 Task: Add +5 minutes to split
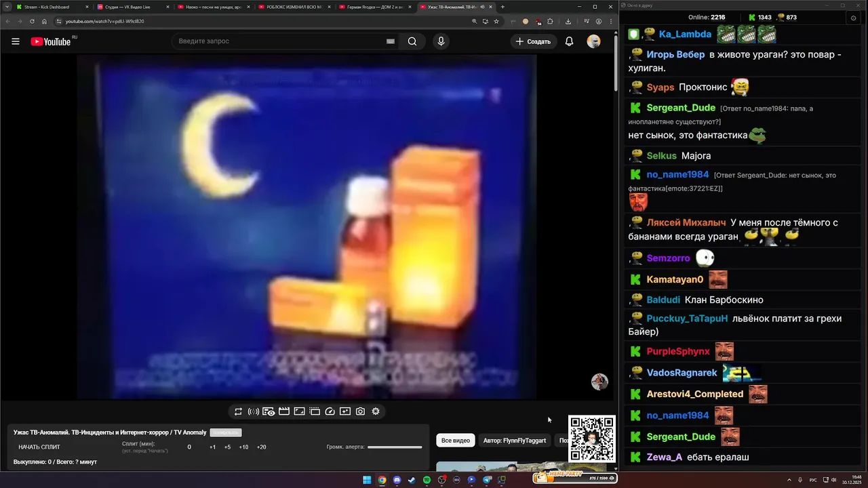click(227, 447)
